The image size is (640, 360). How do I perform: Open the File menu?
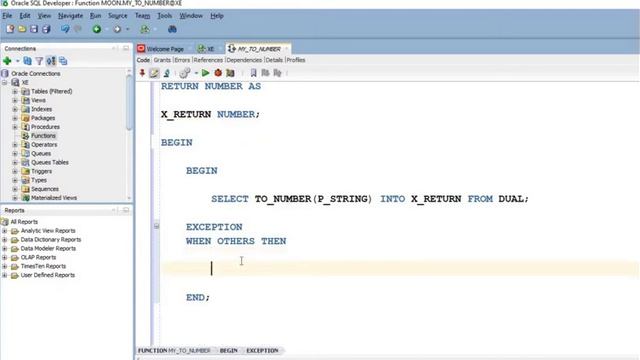(7, 16)
